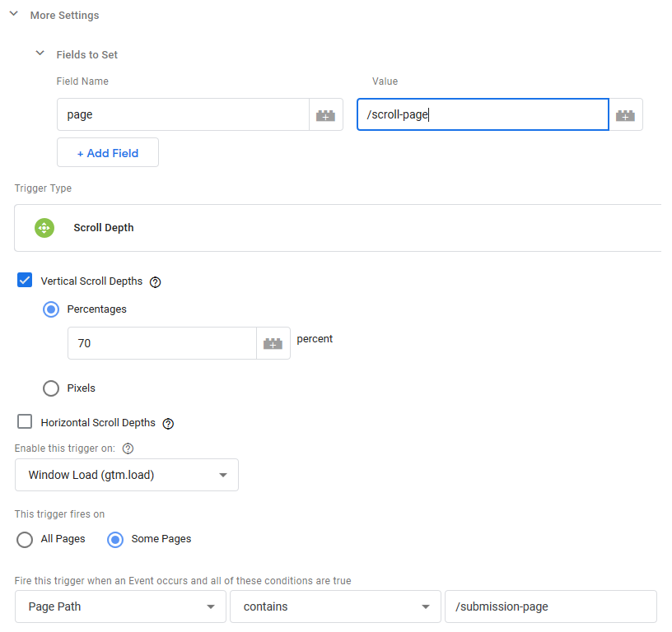This screenshot has width=672, height=632.
Task: Click variable picker icon beside Field Name input
Action: [326, 114]
